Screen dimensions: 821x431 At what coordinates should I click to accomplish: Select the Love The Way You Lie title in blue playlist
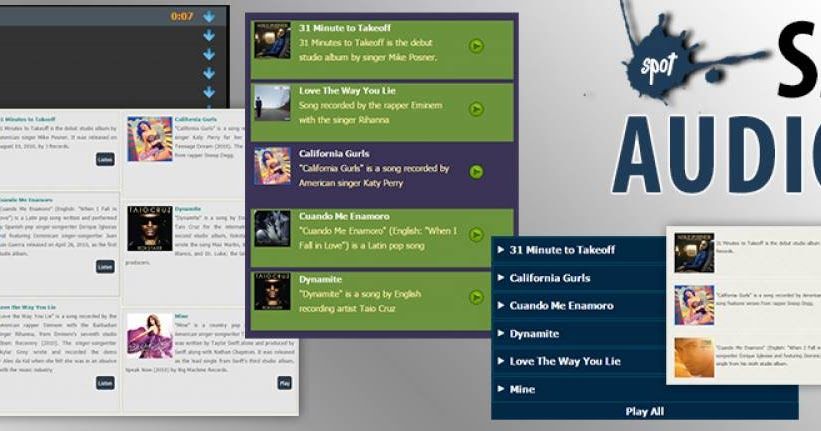(565, 361)
